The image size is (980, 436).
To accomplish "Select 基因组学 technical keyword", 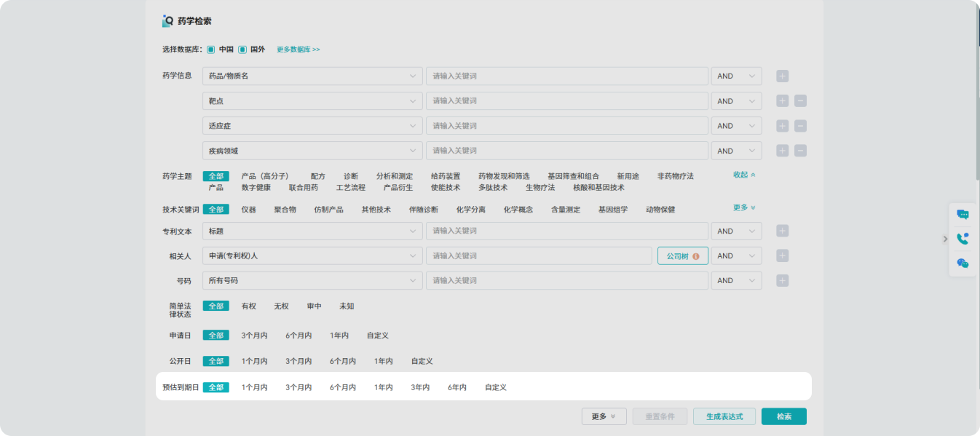I will click(613, 210).
